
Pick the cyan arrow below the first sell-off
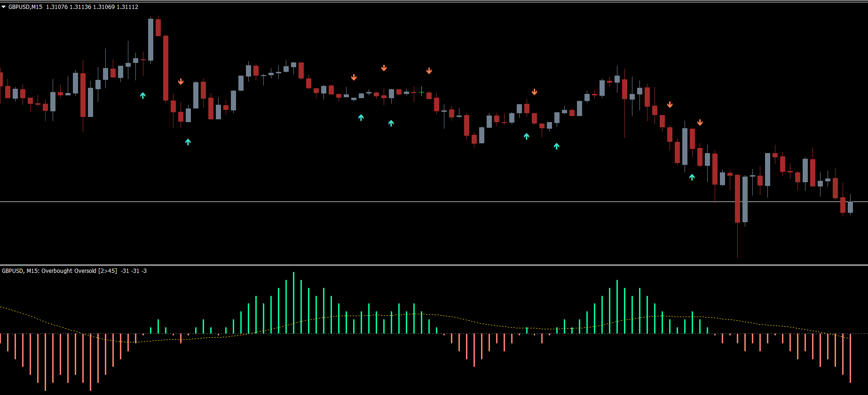(x=188, y=142)
